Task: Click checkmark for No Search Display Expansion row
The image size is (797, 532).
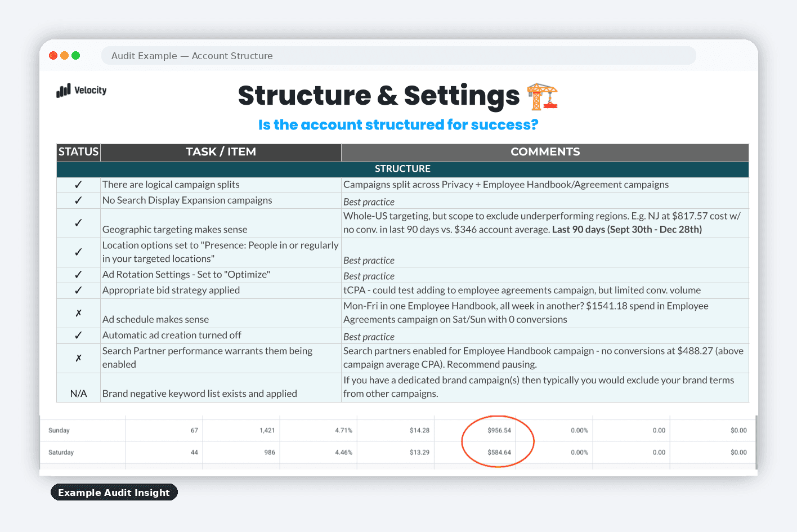Action: tap(78, 200)
